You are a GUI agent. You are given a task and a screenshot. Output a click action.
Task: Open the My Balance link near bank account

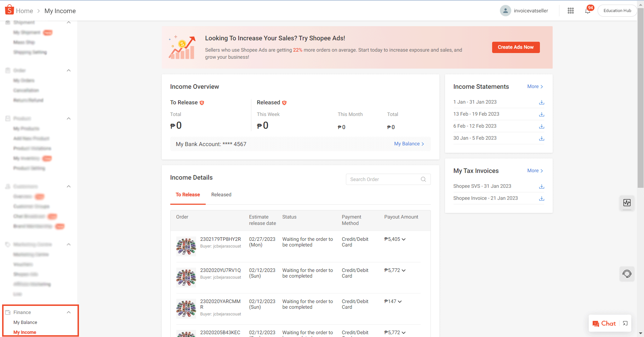(407, 144)
